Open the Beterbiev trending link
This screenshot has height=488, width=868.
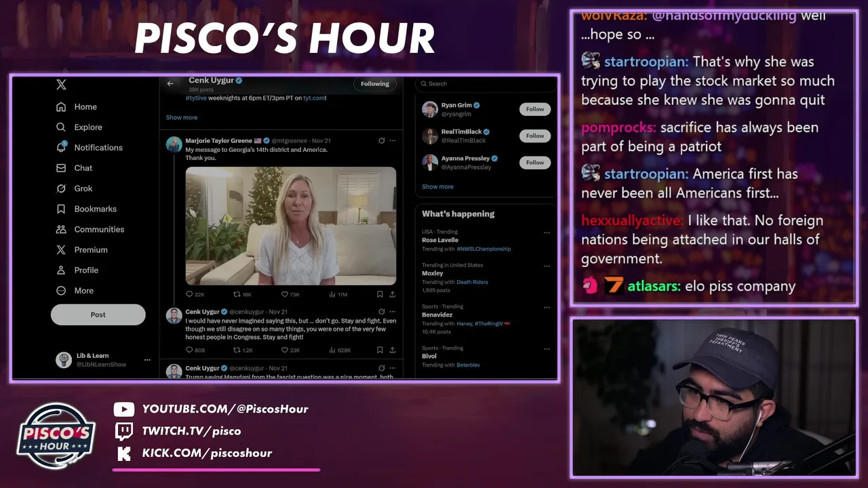pos(468,365)
